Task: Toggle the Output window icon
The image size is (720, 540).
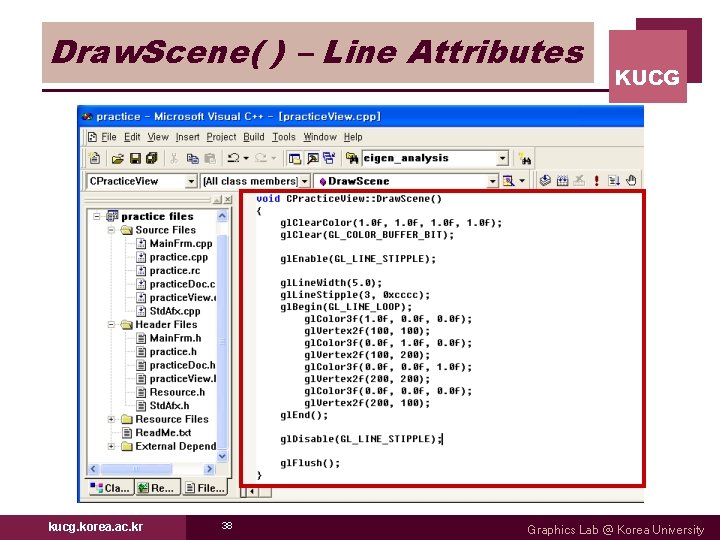Action: (x=312, y=158)
